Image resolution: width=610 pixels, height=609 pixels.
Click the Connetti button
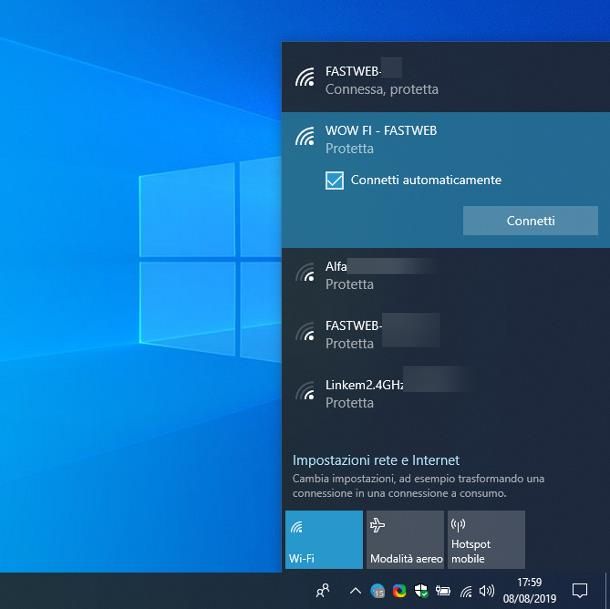point(530,221)
